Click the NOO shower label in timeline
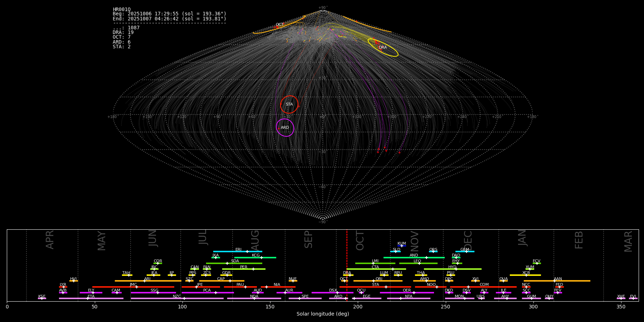 pos(431,285)
